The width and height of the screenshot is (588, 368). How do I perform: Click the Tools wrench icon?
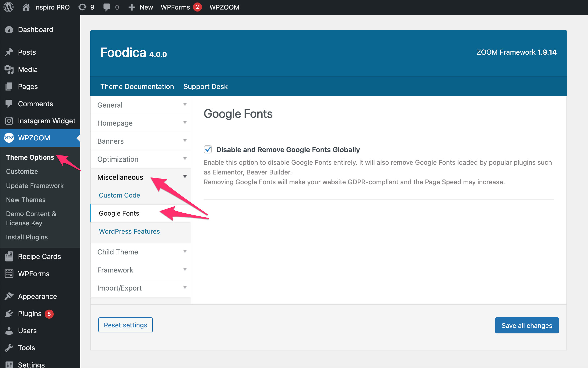[x=9, y=348]
